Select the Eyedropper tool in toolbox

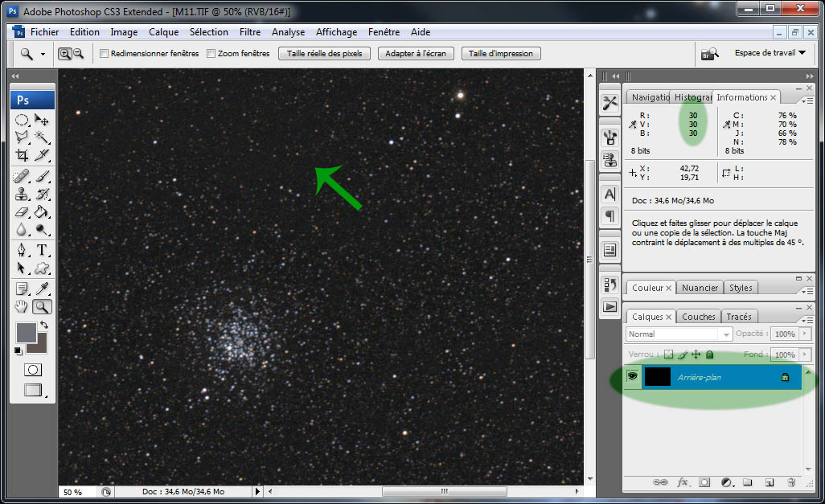coord(42,289)
